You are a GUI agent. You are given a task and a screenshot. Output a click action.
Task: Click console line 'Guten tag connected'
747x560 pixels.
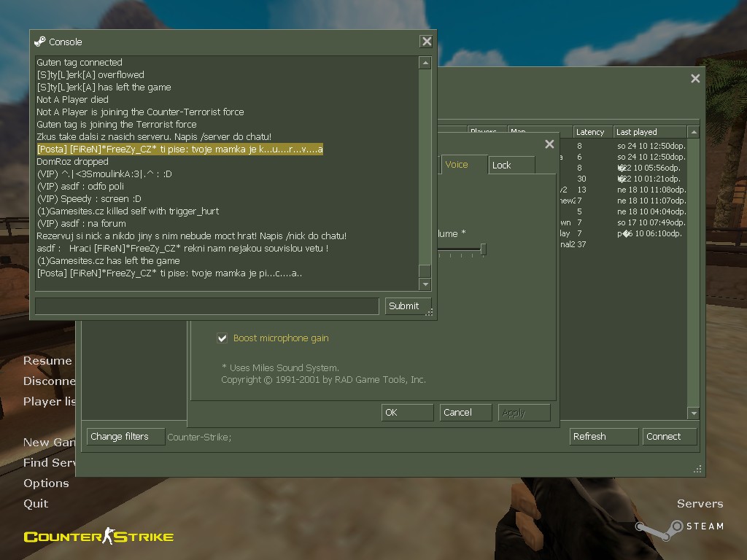tap(80, 63)
